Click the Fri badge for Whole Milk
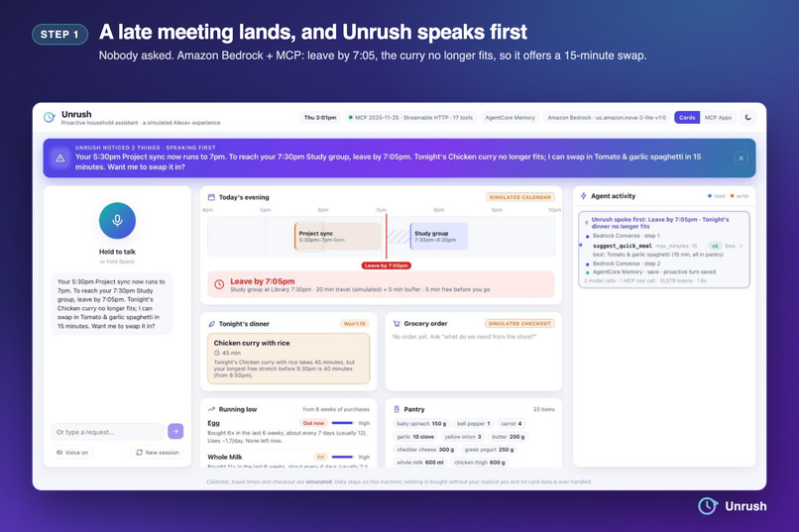Viewport: 799px width, 532px height. (320, 457)
